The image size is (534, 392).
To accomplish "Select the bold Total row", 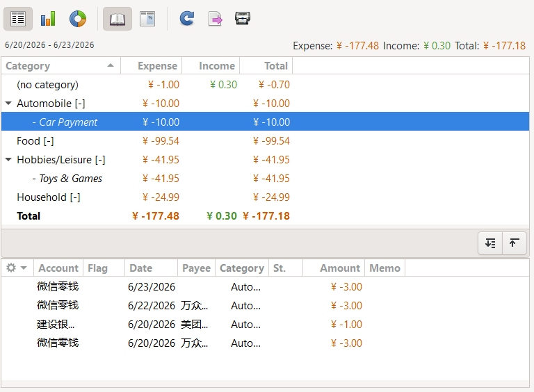I will (x=266, y=215).
